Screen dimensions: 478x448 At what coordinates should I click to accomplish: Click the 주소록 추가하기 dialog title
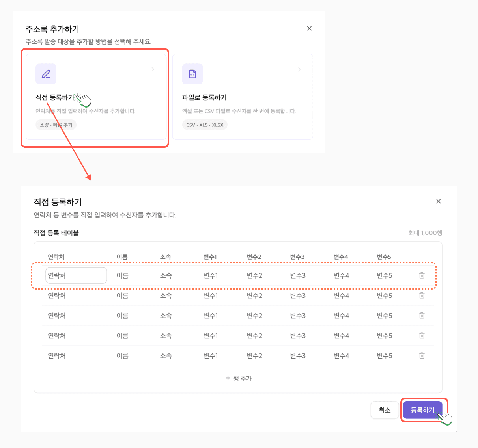(x=52, y=29)
